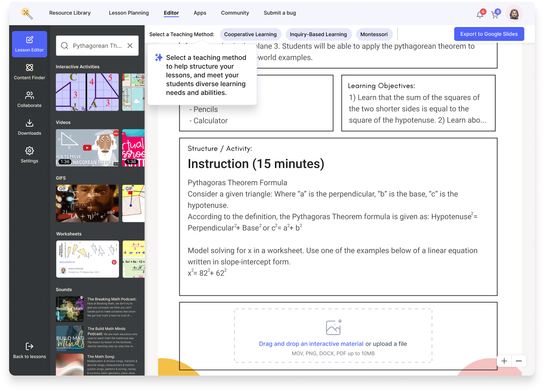This screenshot has height=392, width=544.
Task: Open The Build Math Minds Podcast
Action: pyautogui.click(x=97, y=338)
